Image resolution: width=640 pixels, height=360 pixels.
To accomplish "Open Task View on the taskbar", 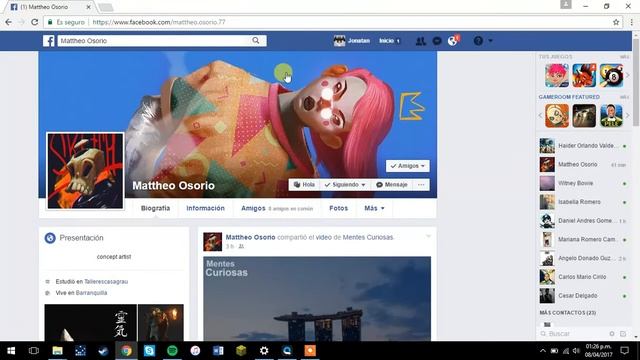I will click(34, 351).
